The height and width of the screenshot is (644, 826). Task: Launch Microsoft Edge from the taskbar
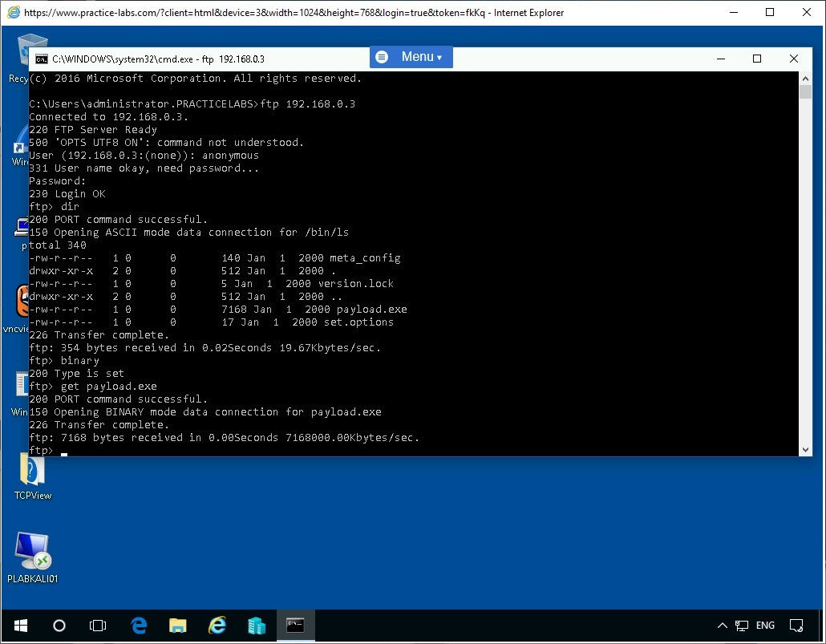(x=139, y=626)
